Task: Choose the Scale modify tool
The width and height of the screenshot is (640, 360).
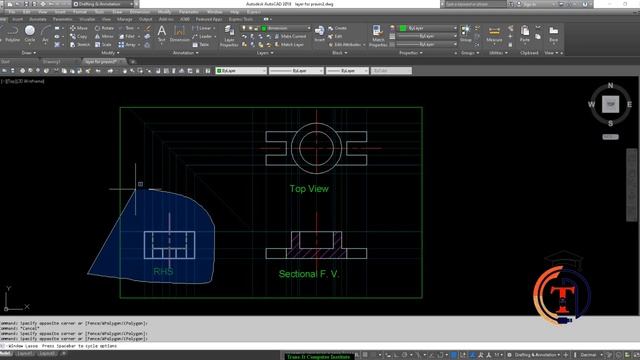Action: pos(103,44)
